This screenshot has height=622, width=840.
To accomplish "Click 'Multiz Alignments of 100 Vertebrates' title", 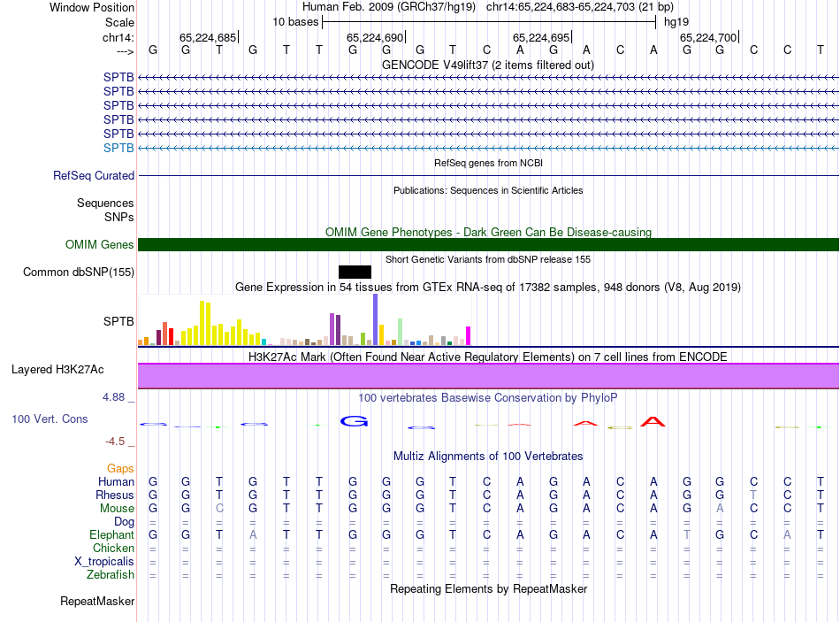I will point(488,457).
